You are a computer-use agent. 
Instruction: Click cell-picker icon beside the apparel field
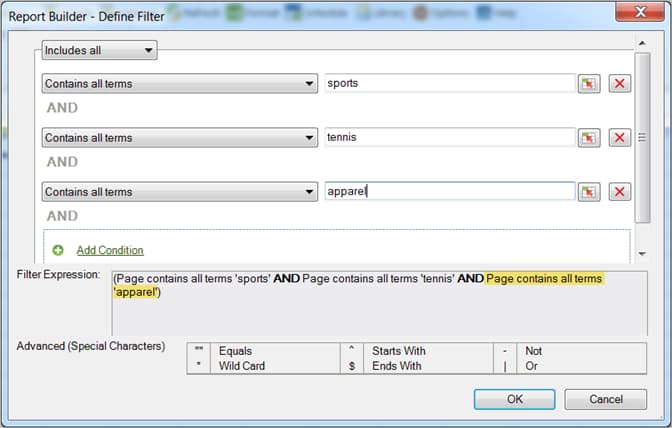tap(589, 192)
